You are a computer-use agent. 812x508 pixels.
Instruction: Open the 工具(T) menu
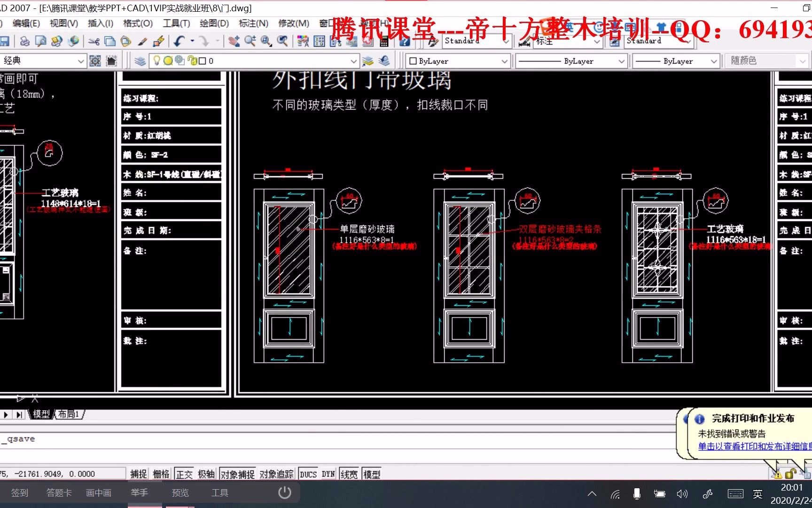point(176,23)
